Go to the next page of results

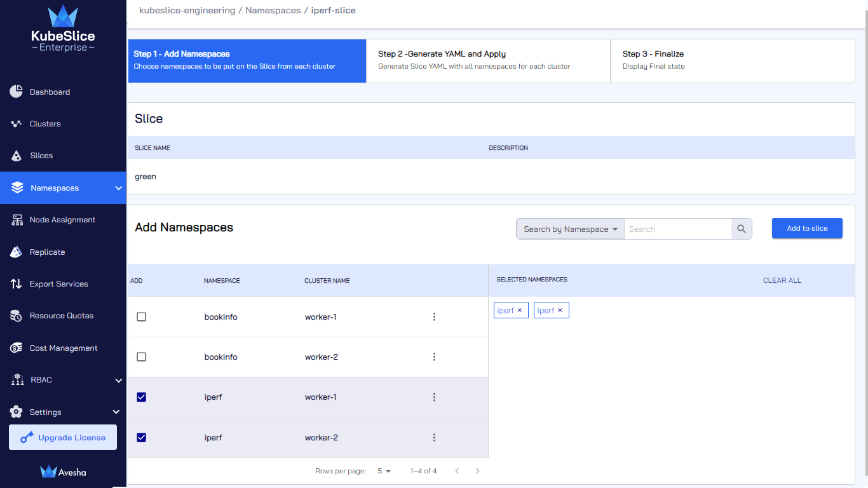coord(477,471)
